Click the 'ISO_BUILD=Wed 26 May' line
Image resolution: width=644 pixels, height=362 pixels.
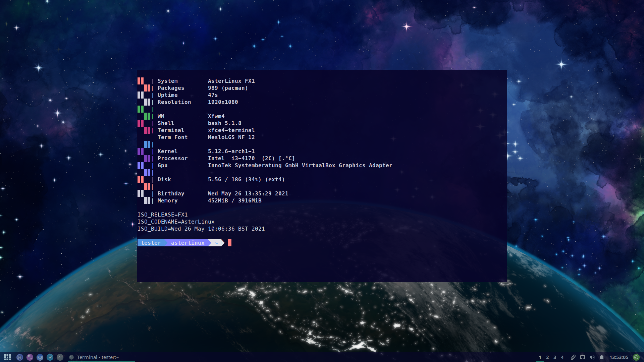(201, 229)
